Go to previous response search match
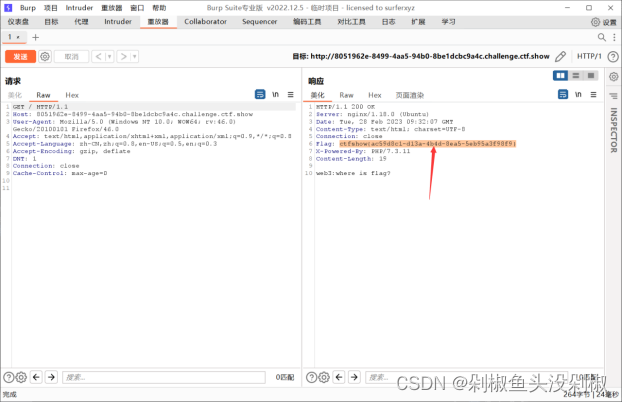The height and width of the screenshot is (402, 623). click(339, 377)
